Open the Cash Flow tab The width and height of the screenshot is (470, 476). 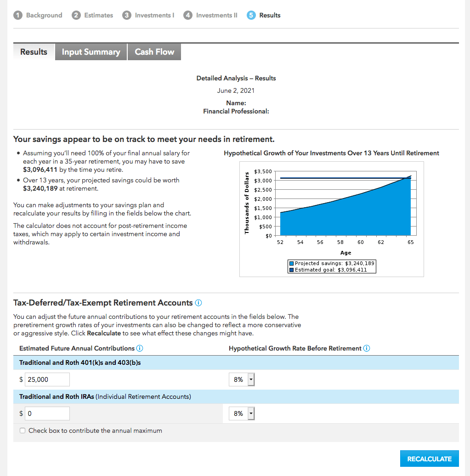click(x=154, y=51)
